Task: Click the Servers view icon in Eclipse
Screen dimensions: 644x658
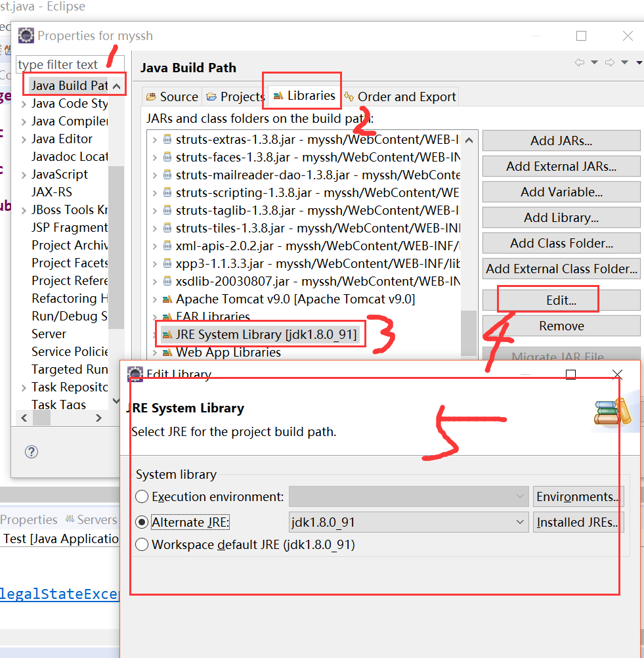Action: [70, 519]
